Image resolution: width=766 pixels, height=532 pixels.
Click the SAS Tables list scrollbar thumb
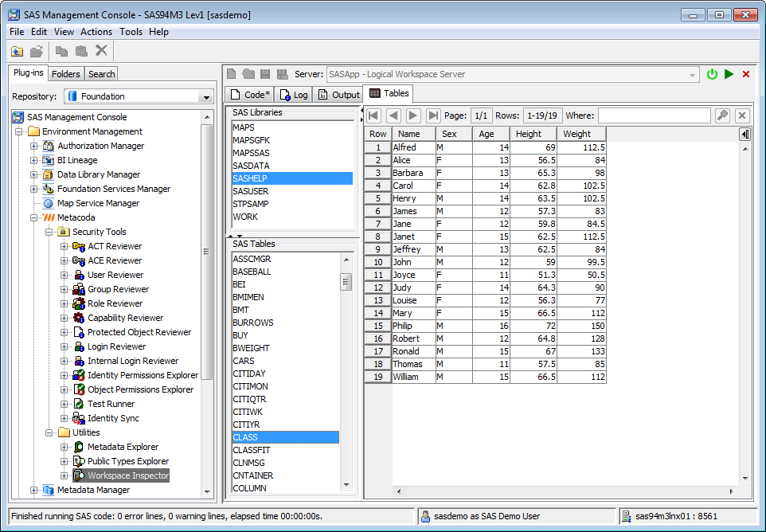[x=346, y=282]
